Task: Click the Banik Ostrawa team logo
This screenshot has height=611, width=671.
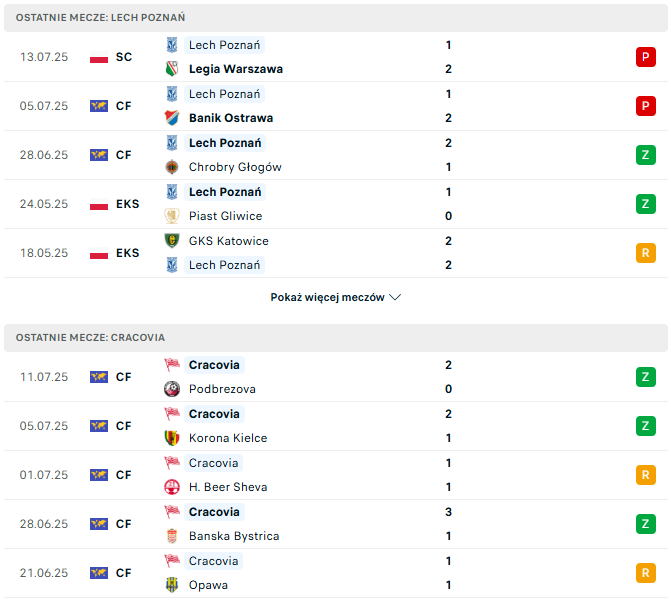Action: pyautogui.click(x=172, y=118)
